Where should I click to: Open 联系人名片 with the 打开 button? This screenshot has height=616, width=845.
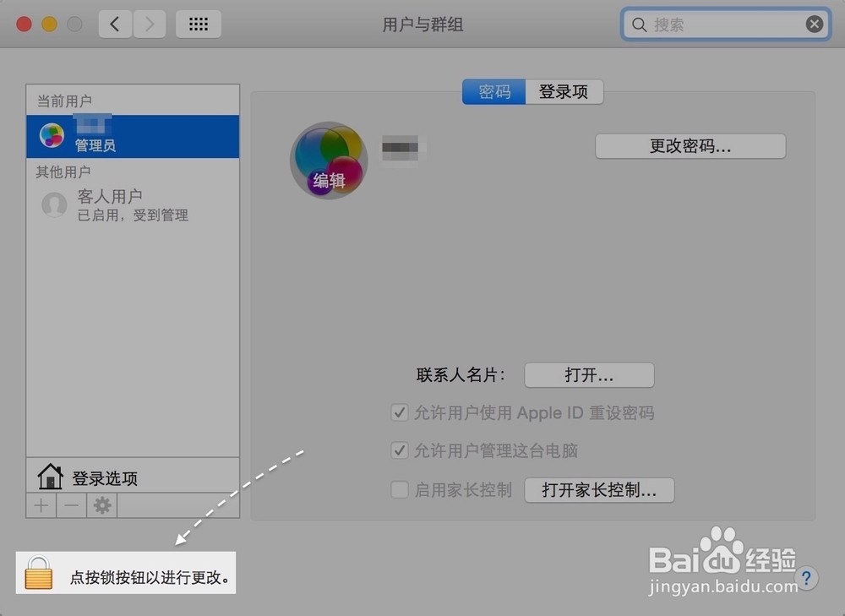point(589,375)
